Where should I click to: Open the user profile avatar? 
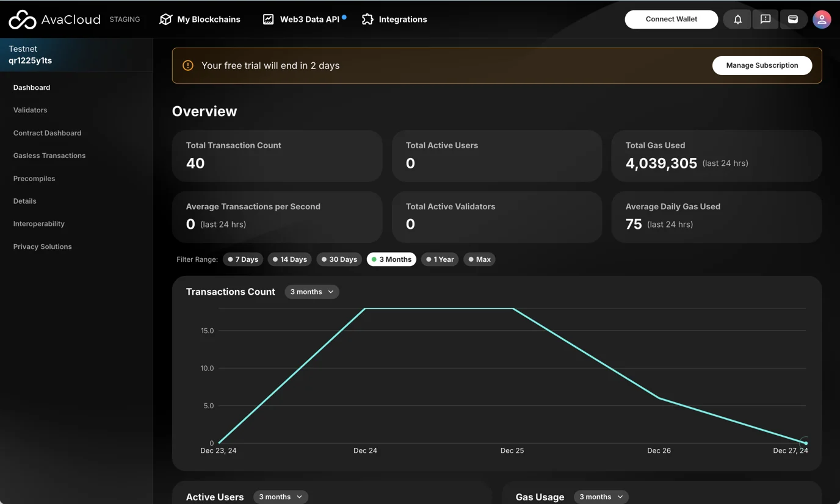pyautogui.click(x=822, y=20)
